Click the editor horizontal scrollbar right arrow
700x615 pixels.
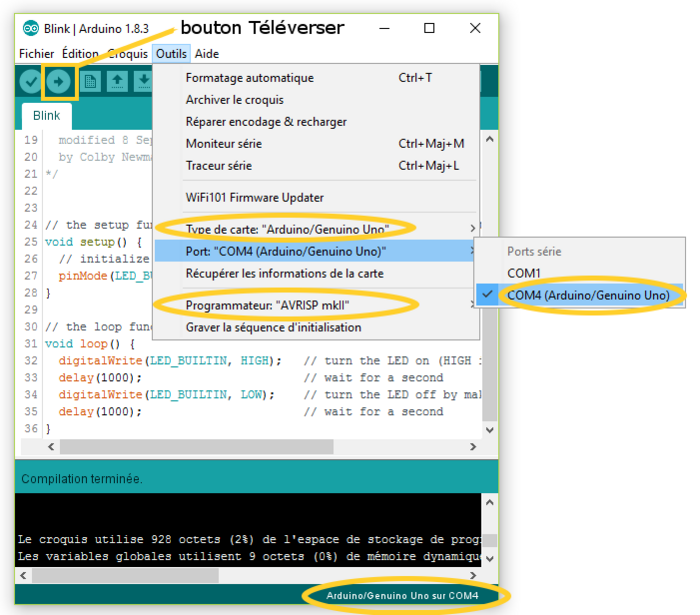tap(473, 447)
